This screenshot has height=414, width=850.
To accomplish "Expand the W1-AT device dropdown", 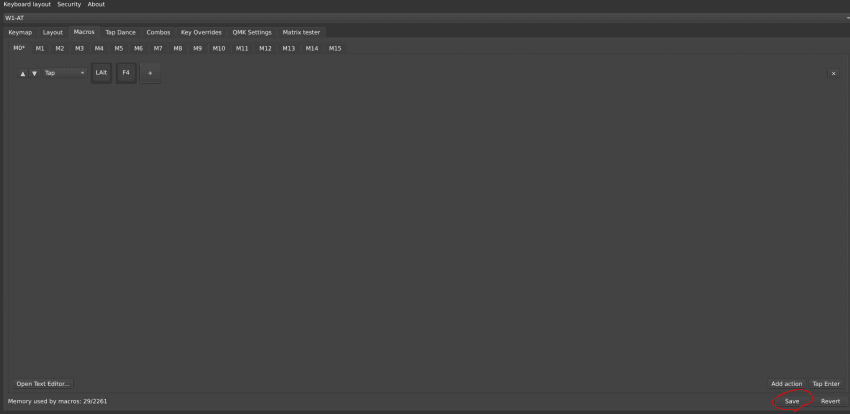I will (425, 18).
